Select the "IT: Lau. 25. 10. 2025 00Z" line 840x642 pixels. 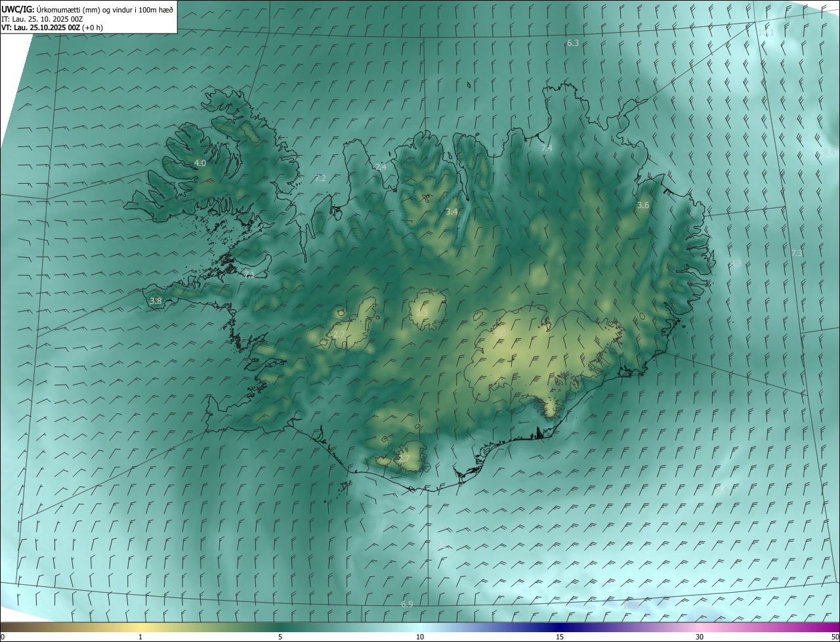point(42,18)
